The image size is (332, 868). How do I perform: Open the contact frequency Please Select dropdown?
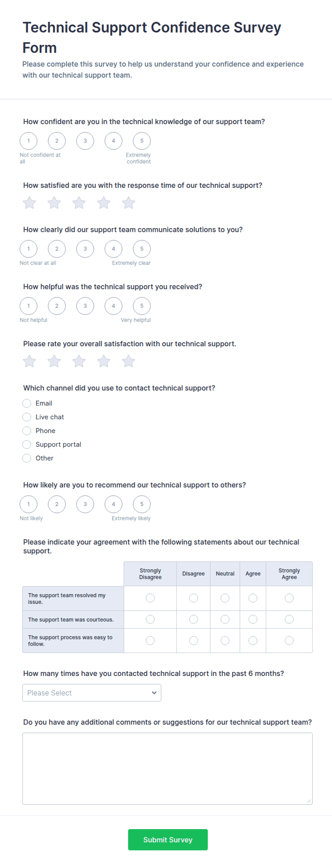click(x=92, y=693)
